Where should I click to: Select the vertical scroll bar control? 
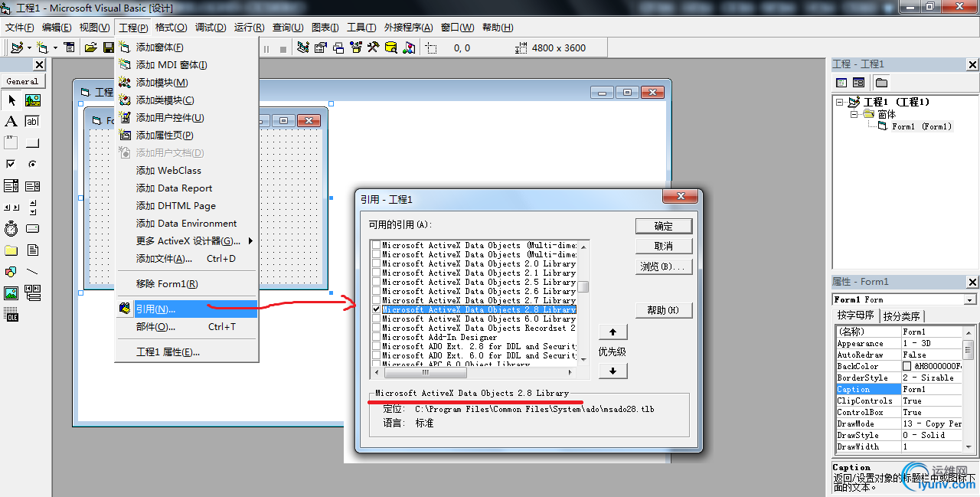click(33, 208)
